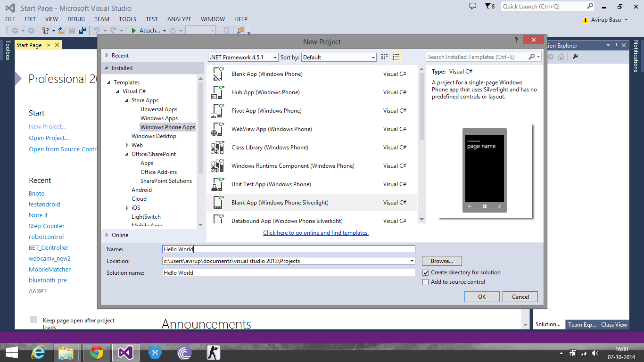Image resolution: width=644 pixels, height=362 pixels.
Task: Open Solution Explorer properties wrench icon
Action: [x=575, y=57]
